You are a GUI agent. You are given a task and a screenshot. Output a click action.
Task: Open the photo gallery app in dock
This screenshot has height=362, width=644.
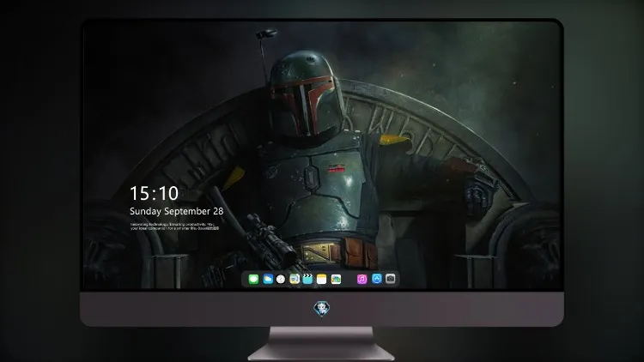pos(336,279)
